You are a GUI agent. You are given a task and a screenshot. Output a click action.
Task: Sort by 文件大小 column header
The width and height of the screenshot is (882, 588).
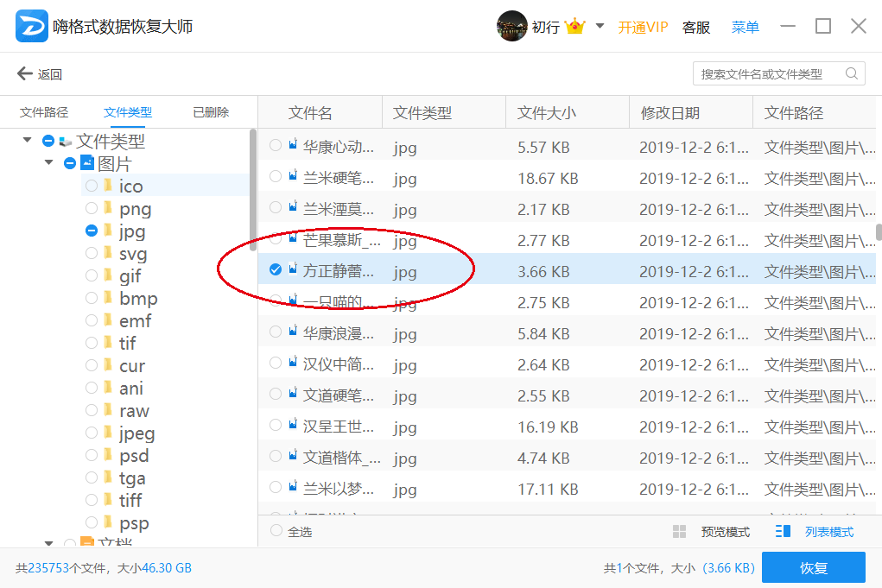pyautogui.click(x=546, y=113)
